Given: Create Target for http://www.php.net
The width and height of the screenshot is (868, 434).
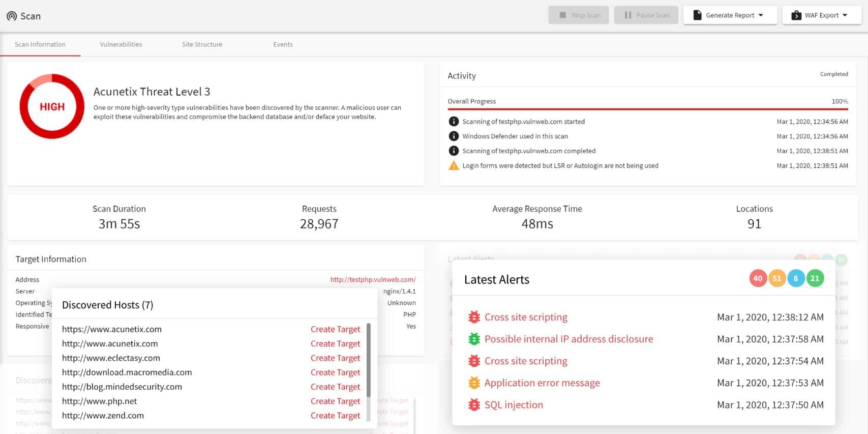Looking at the screenshot, I should 335,401.
